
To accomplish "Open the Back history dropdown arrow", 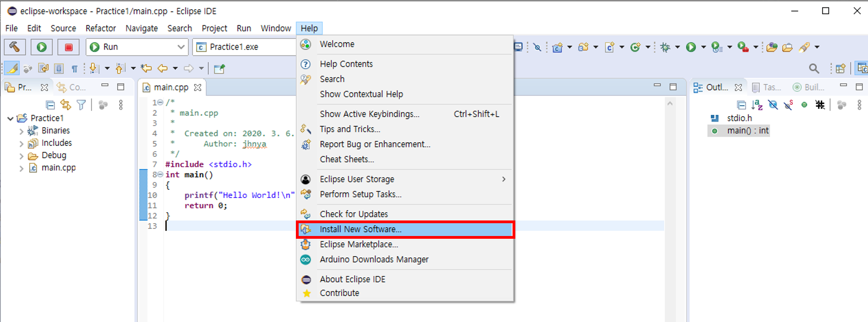I will click(175, 69).
